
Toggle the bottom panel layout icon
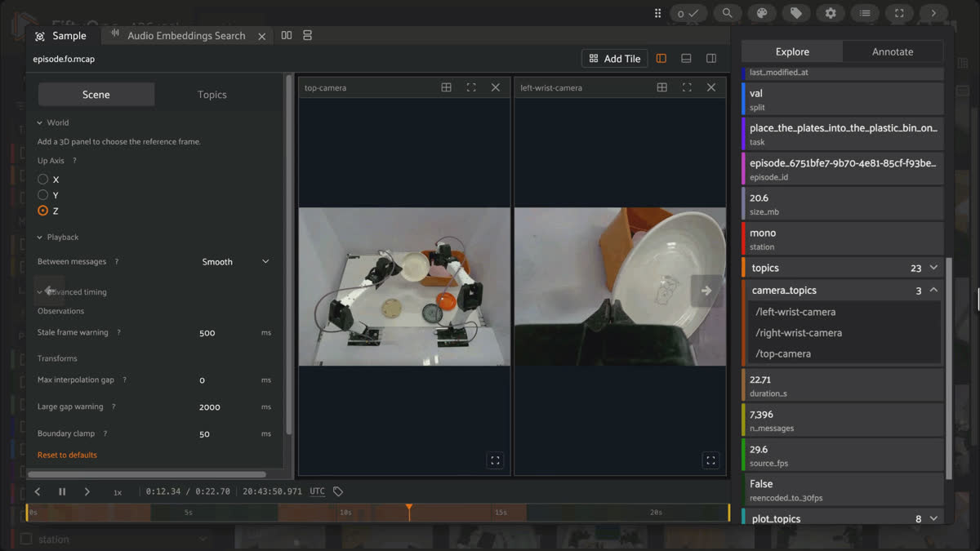[x=686, y=59]
